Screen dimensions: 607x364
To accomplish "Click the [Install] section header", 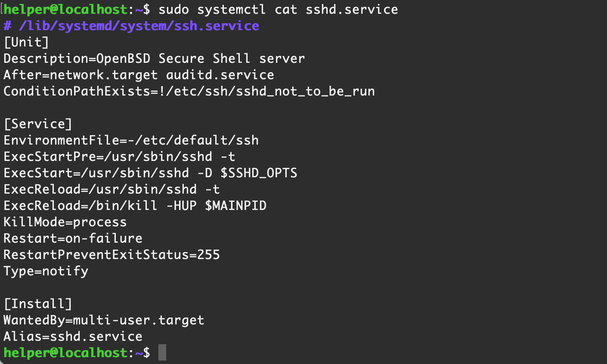I will coord(38,304).
